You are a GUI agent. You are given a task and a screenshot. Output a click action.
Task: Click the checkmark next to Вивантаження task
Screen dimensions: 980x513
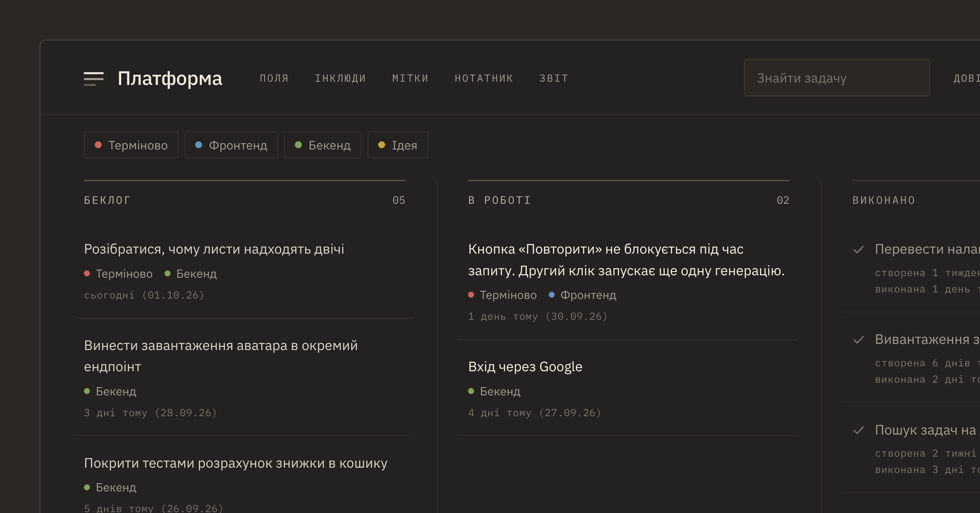coord(859,340)
